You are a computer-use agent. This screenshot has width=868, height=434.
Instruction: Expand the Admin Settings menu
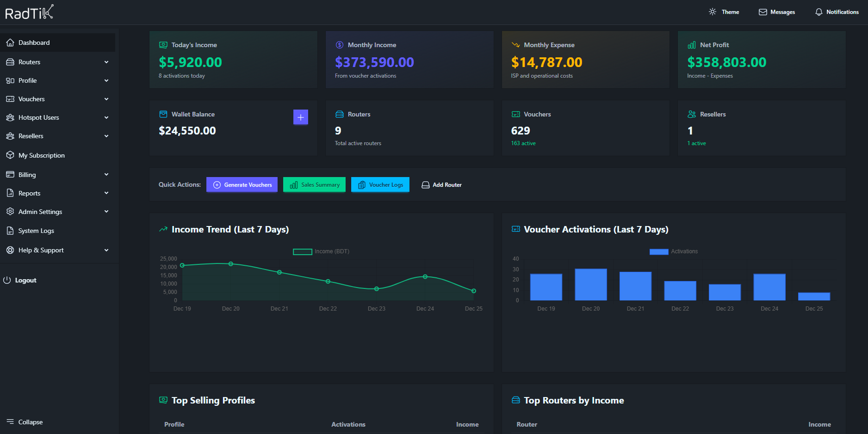click(x=58, y=211)
